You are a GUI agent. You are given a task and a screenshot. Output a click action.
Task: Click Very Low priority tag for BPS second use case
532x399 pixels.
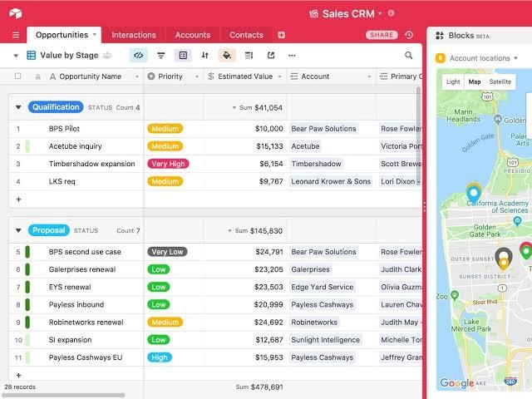167,252
